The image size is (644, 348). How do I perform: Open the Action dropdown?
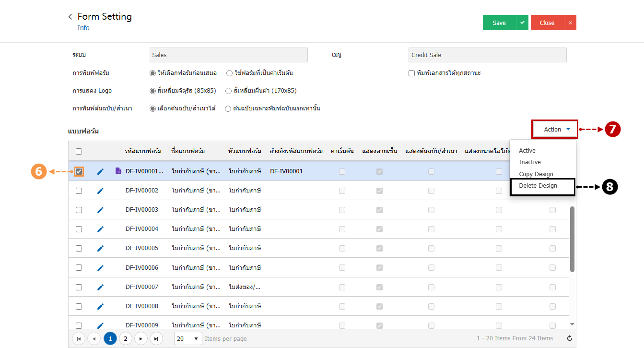[x=555, y=129]
